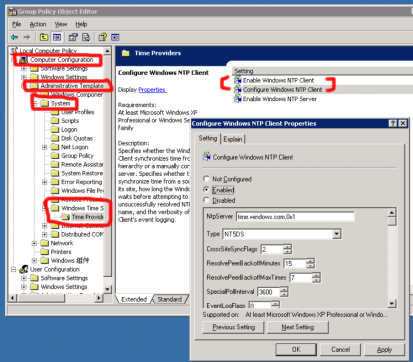Open the File menu

[x=16, y=24]
